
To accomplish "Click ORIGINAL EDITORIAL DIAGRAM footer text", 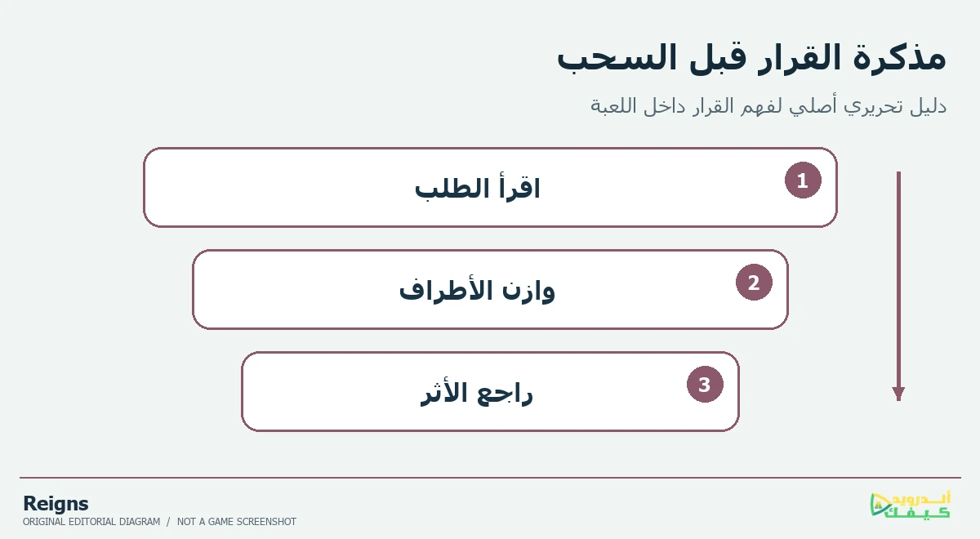I will tap(91, 522).
